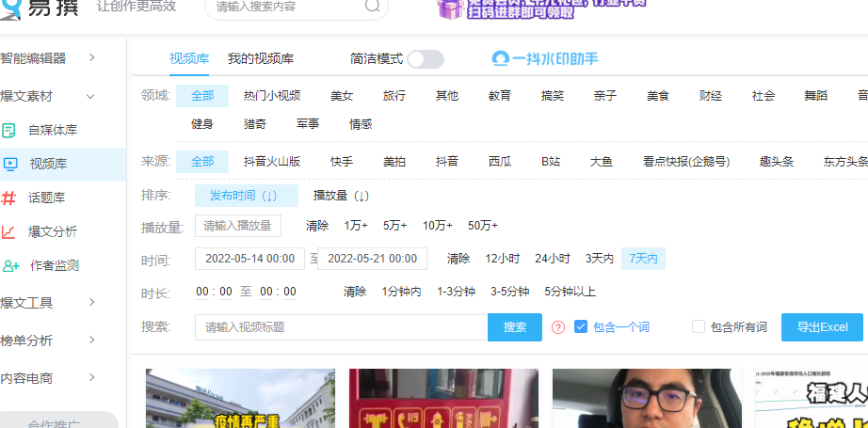Select the 全部 option in 来源 row

point(202,162)
